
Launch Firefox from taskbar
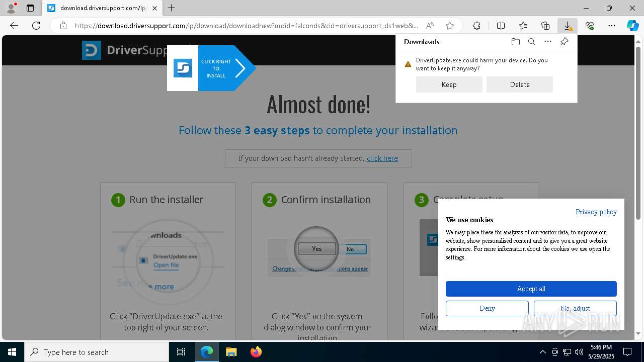(256, 352)
